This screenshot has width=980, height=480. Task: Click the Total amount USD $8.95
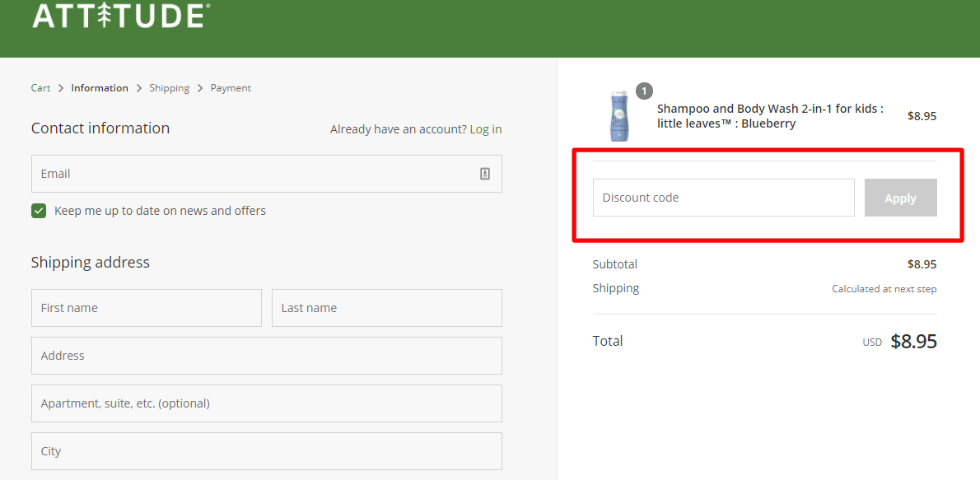[899, 341]
